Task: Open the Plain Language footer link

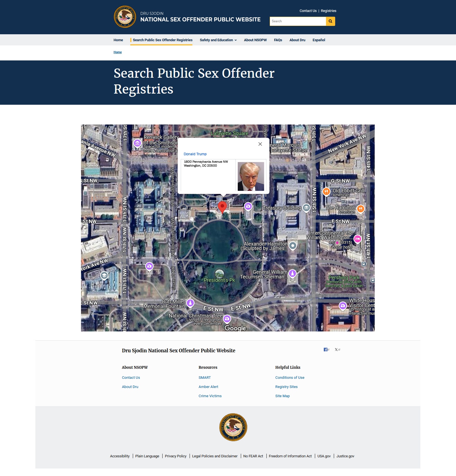Action: [x=147, y=456]
